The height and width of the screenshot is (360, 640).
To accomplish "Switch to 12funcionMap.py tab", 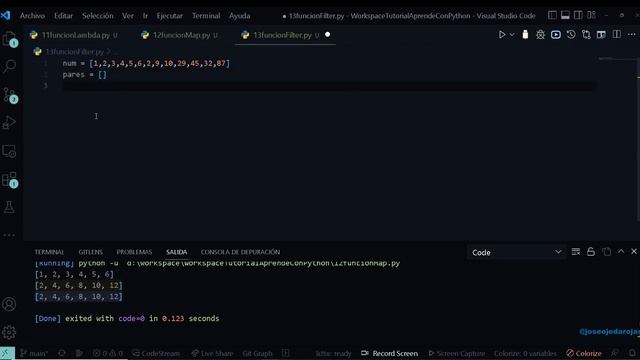I will click(x=180, y=35).
